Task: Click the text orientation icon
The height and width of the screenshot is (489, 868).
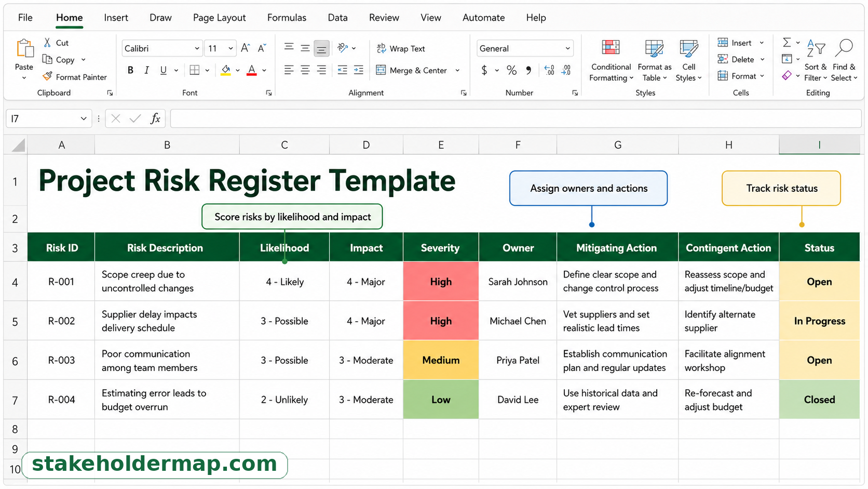Action: point(343,48)
